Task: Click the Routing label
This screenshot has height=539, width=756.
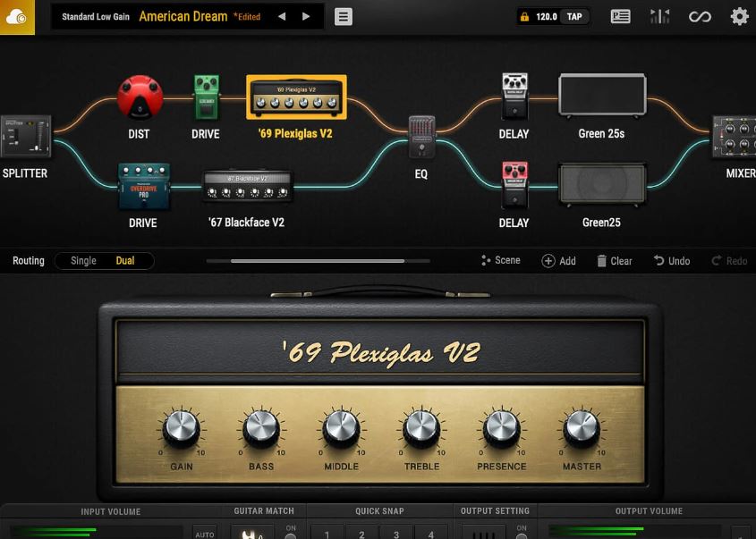Action: (29, 261)
